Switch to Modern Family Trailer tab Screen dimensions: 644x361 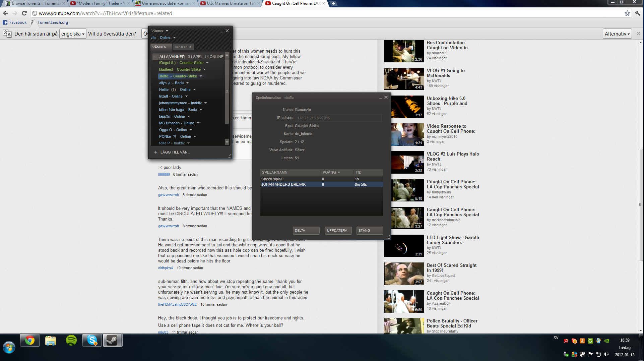tap(101, 3)
